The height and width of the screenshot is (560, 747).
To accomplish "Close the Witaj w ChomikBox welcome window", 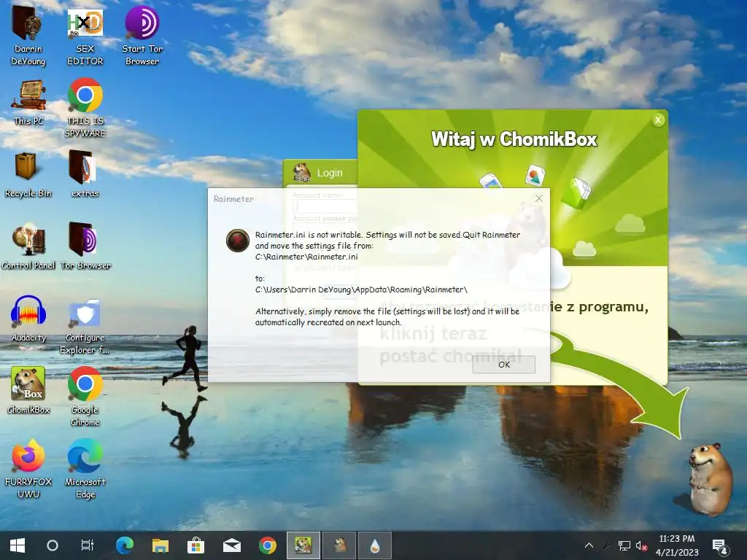I will click(x=658, y=120).
